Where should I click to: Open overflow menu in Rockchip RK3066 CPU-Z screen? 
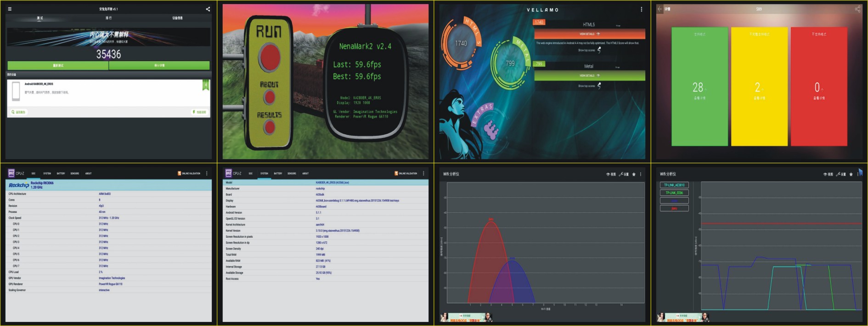click(207, 173)
